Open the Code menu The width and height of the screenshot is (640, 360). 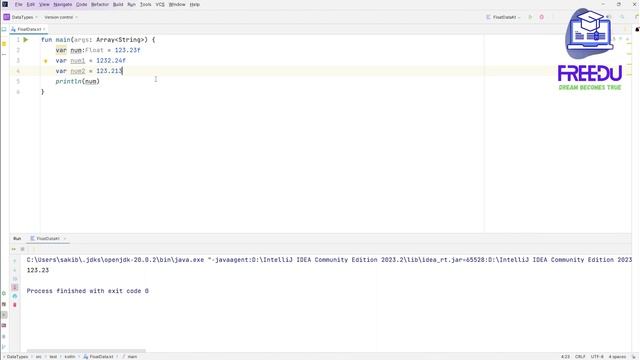coord(82,4)
